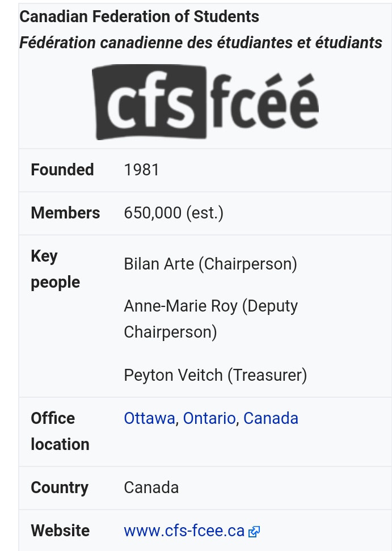Open the Canada link in Office location row
Screen dimensions: 392x551
point(271,418)
